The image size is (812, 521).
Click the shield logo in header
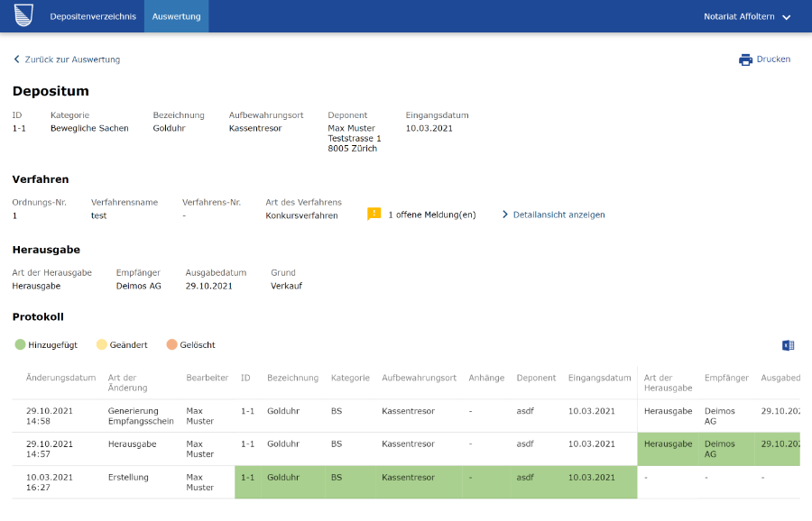click(x=23, y=15)
